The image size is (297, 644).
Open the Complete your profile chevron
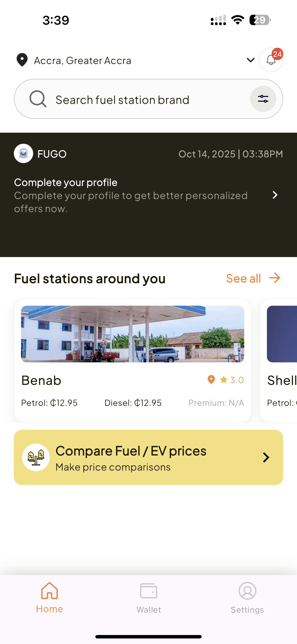point(275,195)
